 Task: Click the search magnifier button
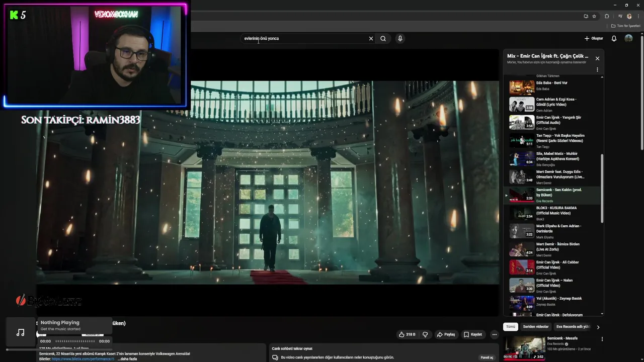point(383,38)
